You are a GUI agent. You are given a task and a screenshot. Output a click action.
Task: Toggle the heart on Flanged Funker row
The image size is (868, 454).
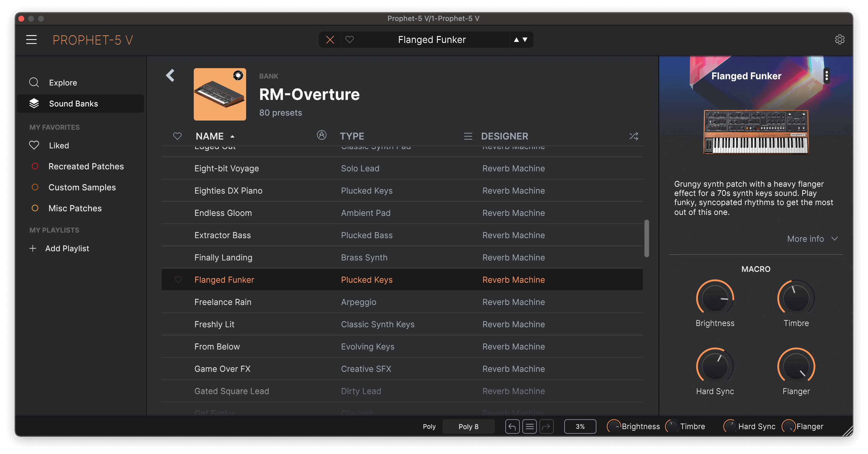point(178,280)
